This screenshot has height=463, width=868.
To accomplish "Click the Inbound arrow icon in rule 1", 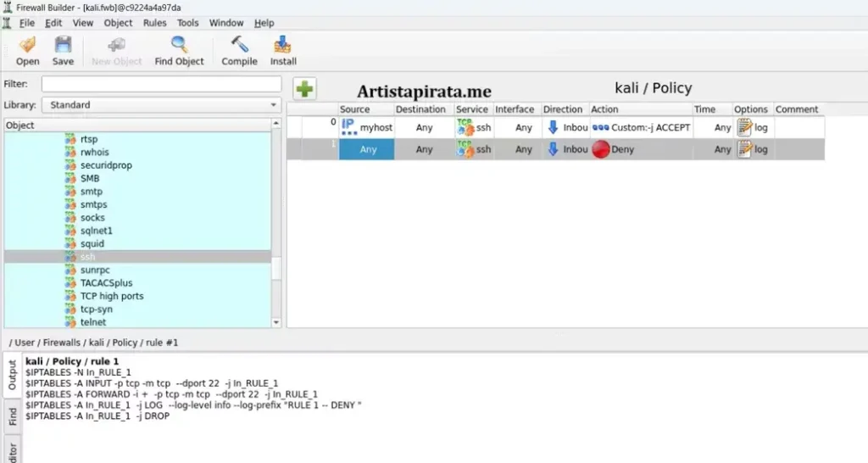I will tap(553, 149).
